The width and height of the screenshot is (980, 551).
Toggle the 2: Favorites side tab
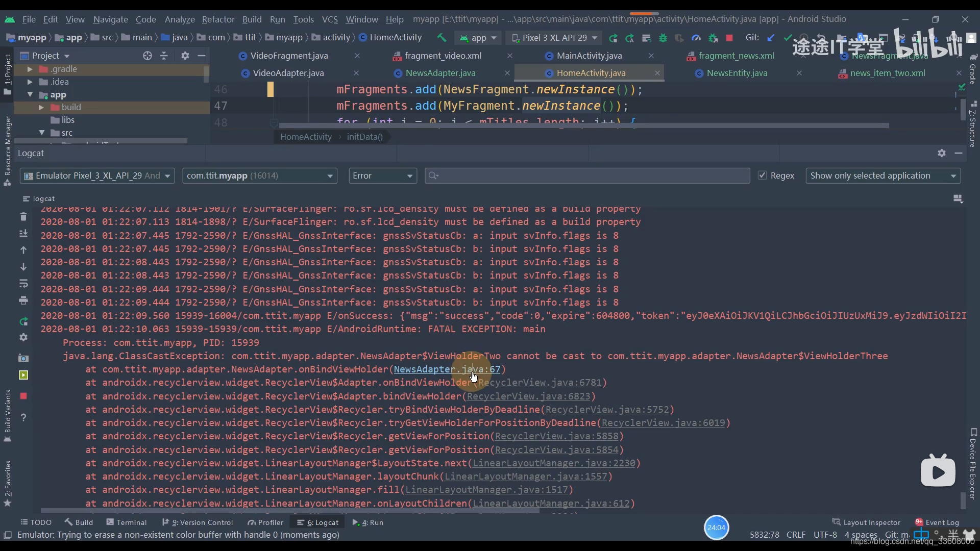[8, 484]
